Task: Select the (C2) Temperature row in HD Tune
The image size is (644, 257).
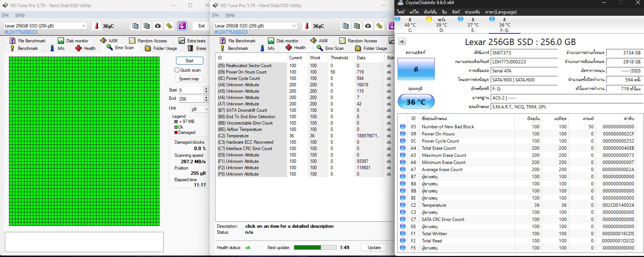Action: click(305, 136)
